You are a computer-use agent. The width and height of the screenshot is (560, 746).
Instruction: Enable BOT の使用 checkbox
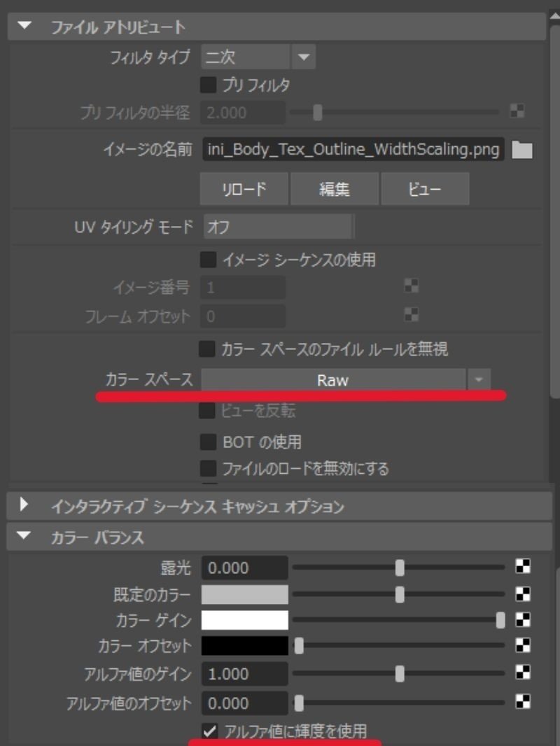point(208,442)
